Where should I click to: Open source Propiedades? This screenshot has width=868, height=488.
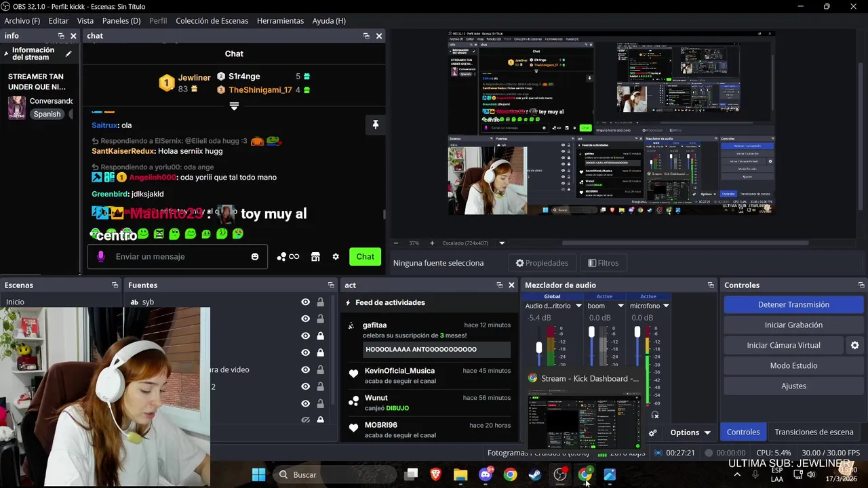[x=542, y=263]
